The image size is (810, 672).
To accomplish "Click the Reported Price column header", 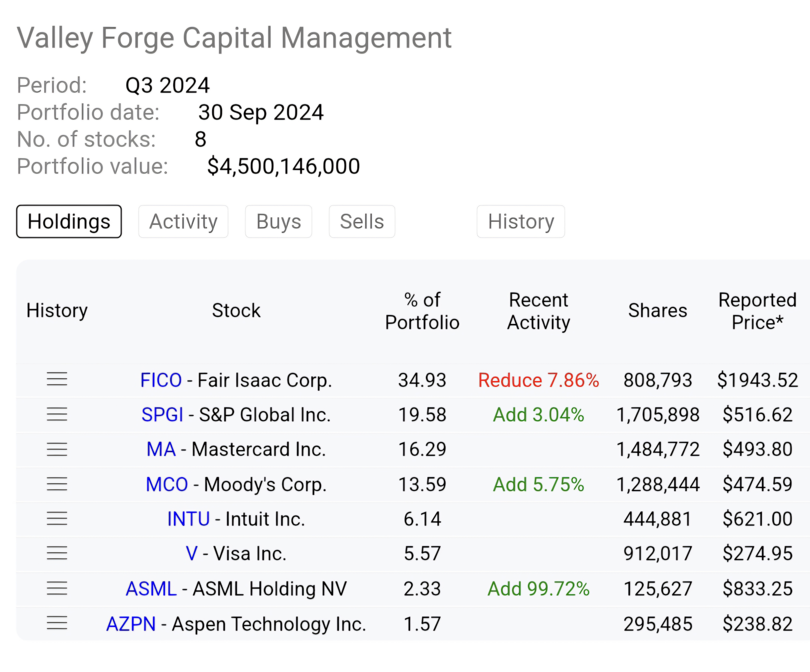I will click(x=757, y=311).
